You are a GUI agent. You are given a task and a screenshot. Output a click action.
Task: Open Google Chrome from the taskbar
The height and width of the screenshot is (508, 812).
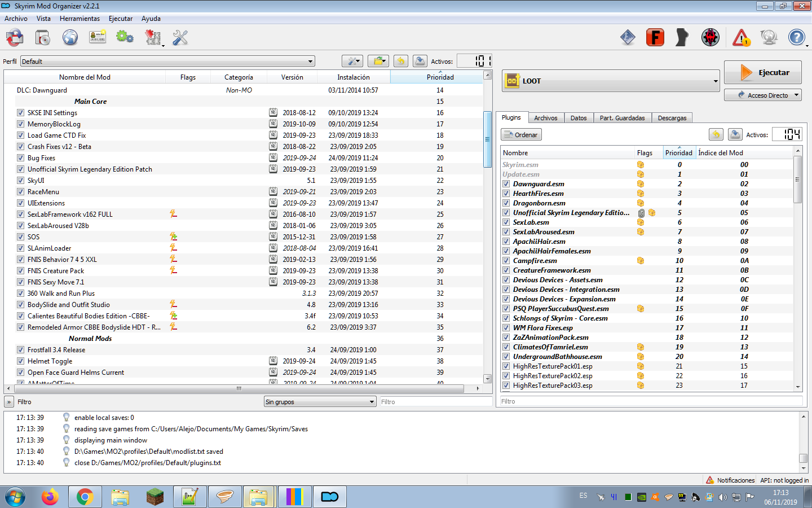click(x=85, y=497)
